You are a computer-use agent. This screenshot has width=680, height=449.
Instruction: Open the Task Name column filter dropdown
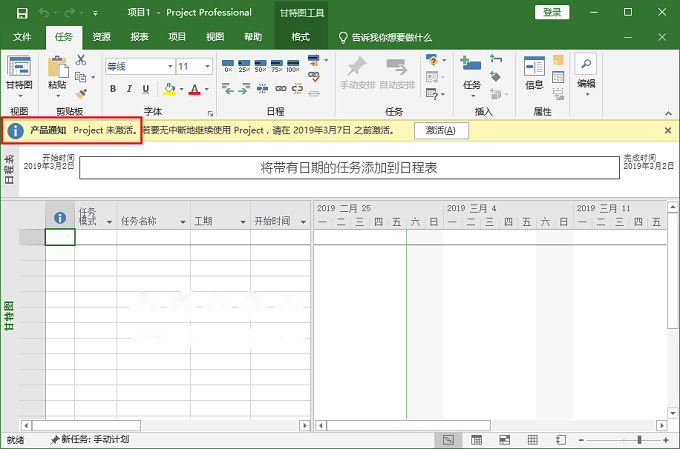(183, 222)
